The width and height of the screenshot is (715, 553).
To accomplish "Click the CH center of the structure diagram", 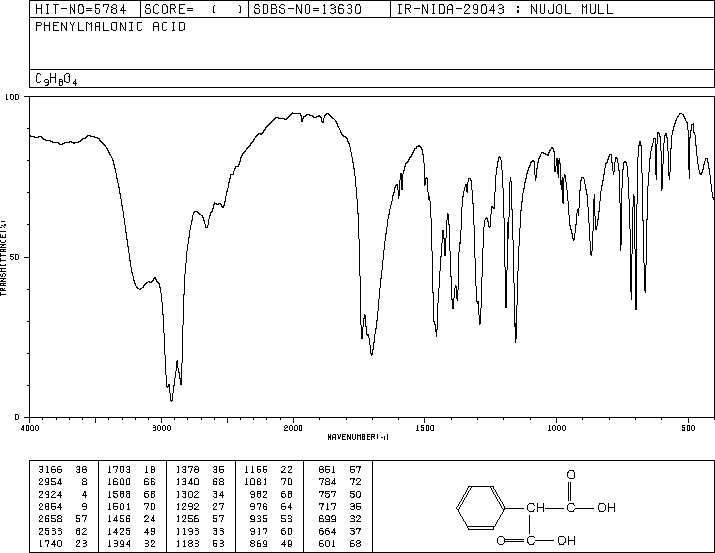I will 535,507.
